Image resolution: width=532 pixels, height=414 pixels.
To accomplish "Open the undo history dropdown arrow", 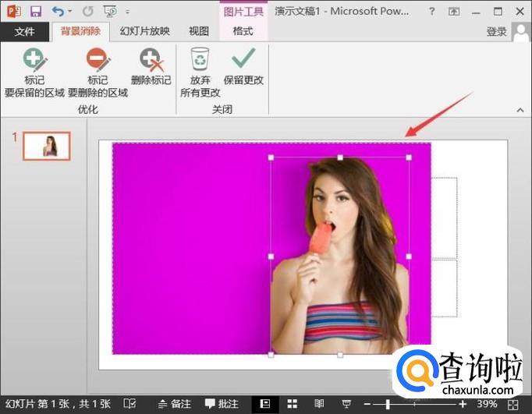I will point(70,12).
